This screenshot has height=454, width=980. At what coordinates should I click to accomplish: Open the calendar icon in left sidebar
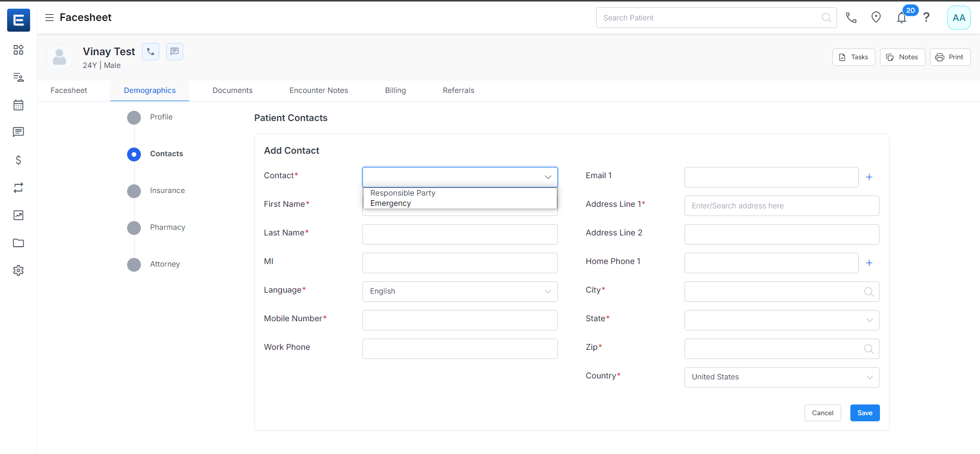(18, 105)
